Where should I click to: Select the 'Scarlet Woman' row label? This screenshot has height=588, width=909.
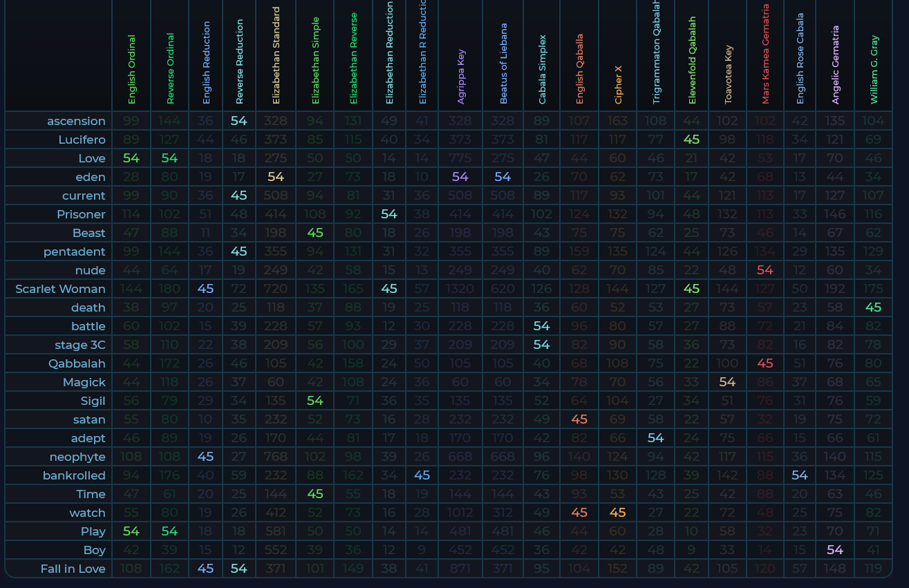pos(60,289)
